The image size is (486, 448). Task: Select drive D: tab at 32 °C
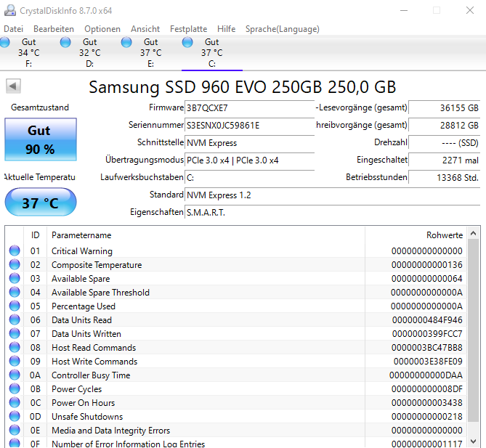point(90,53)
